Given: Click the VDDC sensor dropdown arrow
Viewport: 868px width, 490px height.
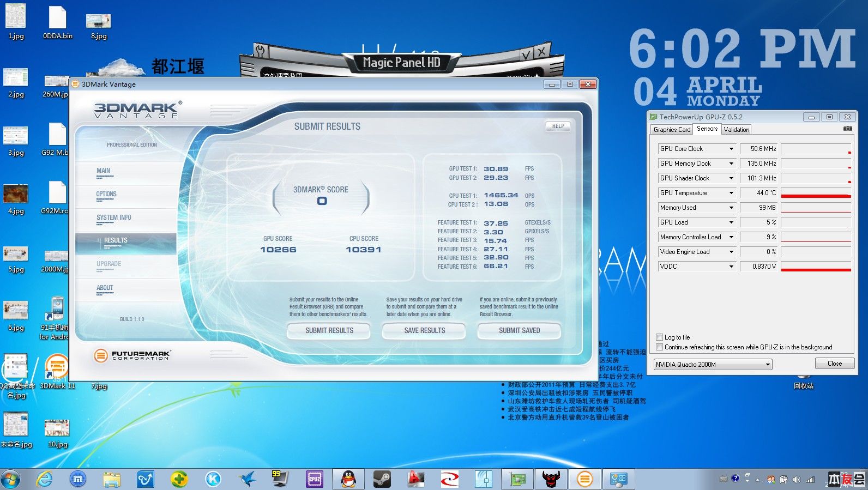Looking at the screenshot, I should (731, 267).
